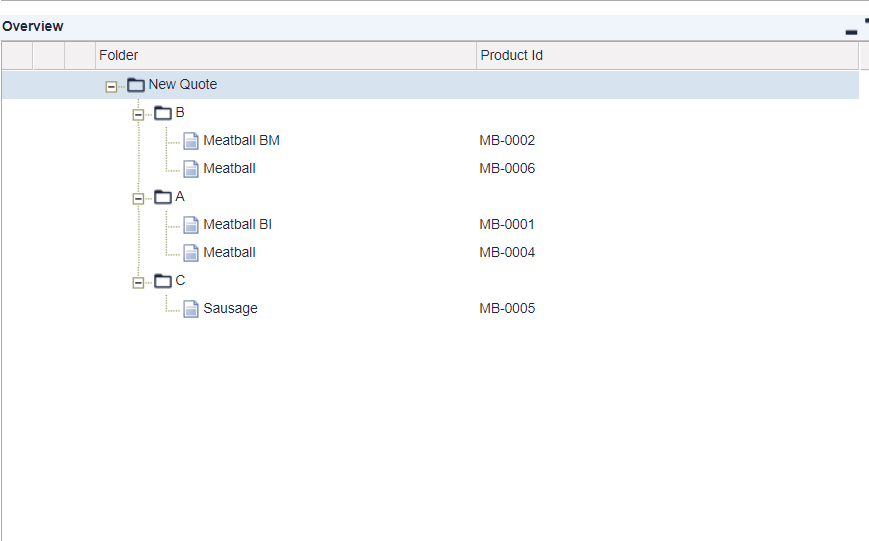Image resolution: width=869 pixels, height=541 pixels.
Task: Click the folder icon beside C
Action: click(163, 281)
